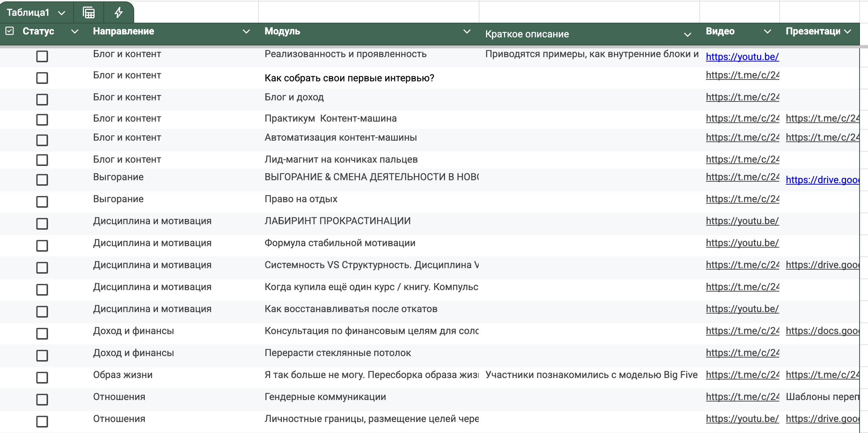The image size is (868, 433).
Task: Open video link for Как собрать свои первые интервью
Action: click(743, 75)
